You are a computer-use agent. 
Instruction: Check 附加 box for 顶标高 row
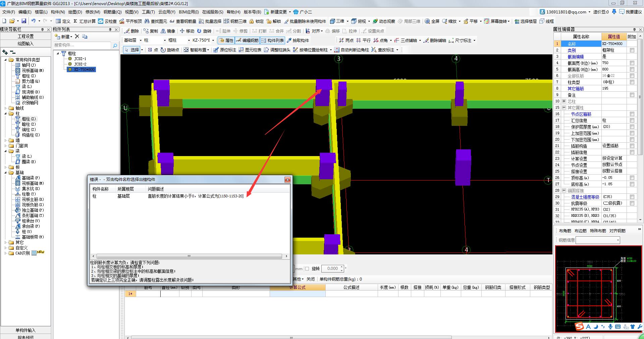632,178
